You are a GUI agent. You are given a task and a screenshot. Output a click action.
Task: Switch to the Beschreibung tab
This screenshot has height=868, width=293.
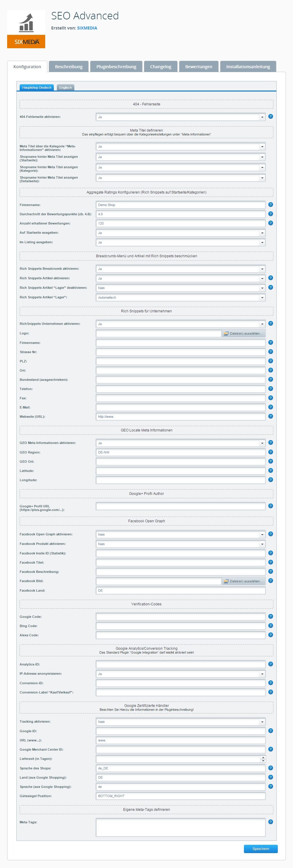tap(69, 66)
